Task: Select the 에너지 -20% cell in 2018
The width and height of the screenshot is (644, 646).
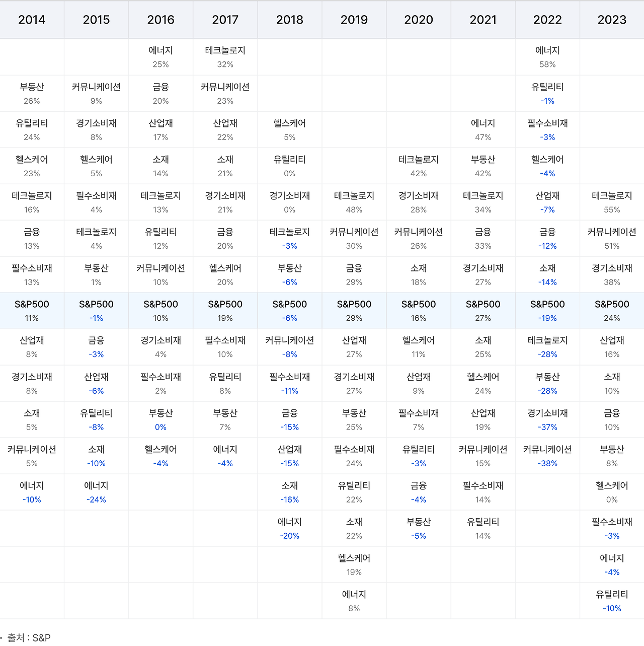Action: (x=289, y=528)
